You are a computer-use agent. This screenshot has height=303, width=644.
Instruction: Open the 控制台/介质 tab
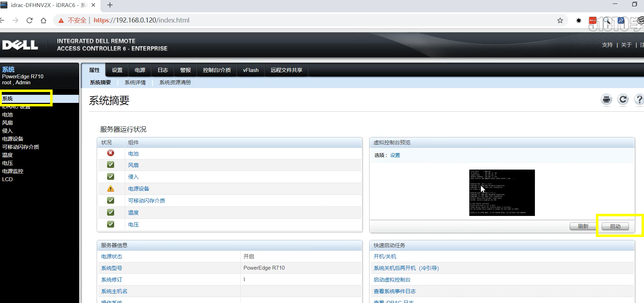pos(217,70)
